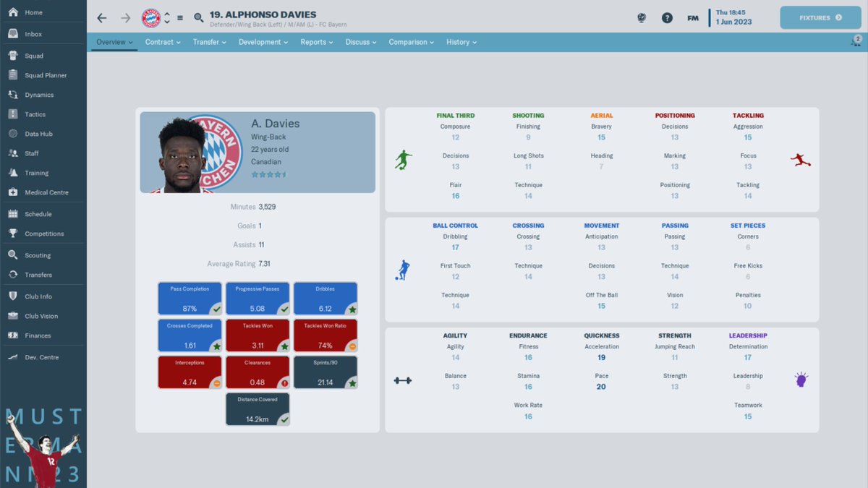This screenshot has width=868, height=488.
Task: Click the Schedule calendar icon
Action: pyautogui.click(x=12, y=214)
